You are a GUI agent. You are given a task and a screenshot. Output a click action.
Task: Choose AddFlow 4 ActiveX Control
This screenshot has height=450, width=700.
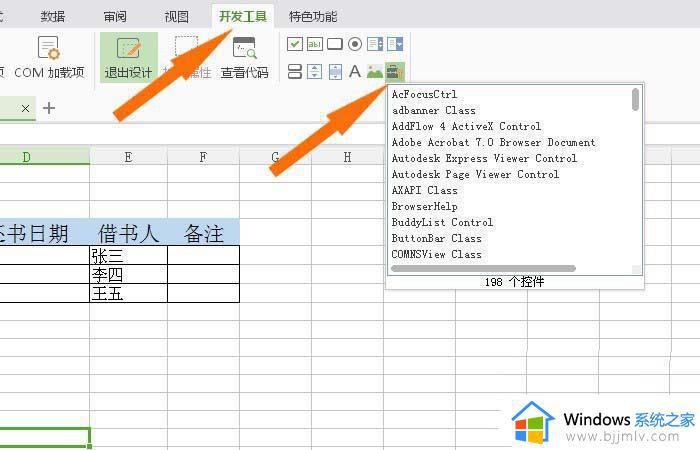click(466, 126)
